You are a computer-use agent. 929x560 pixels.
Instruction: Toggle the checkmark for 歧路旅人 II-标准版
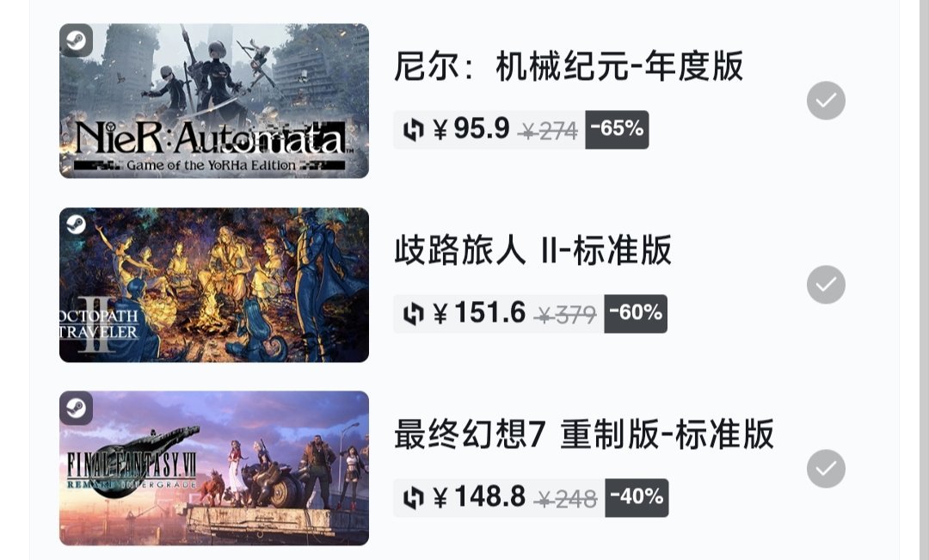(x=826, y=285)
